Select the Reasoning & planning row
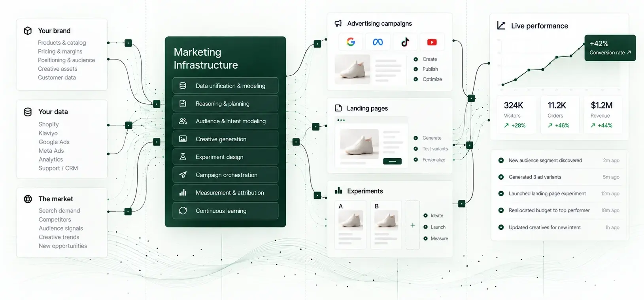 click(225, 103)
